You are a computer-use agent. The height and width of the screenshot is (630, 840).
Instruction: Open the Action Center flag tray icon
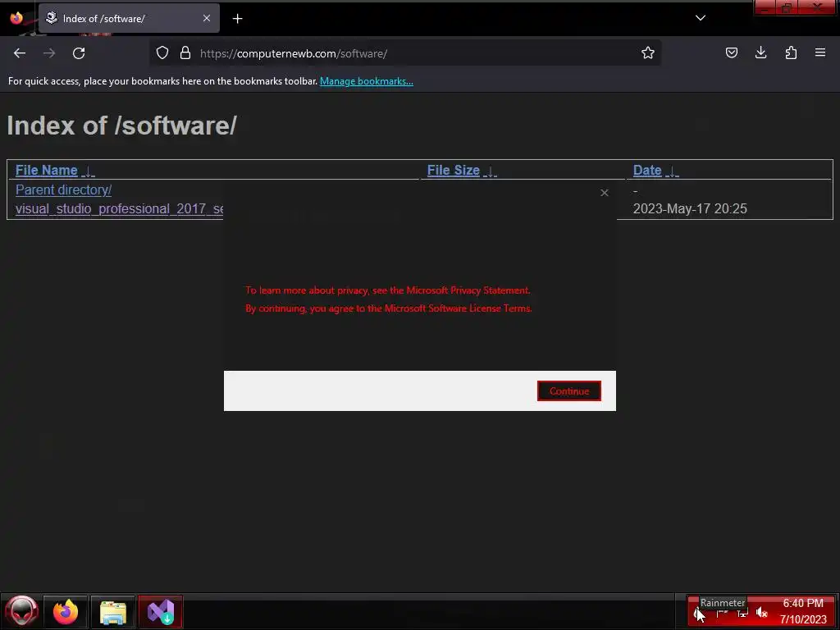(722, 614)
